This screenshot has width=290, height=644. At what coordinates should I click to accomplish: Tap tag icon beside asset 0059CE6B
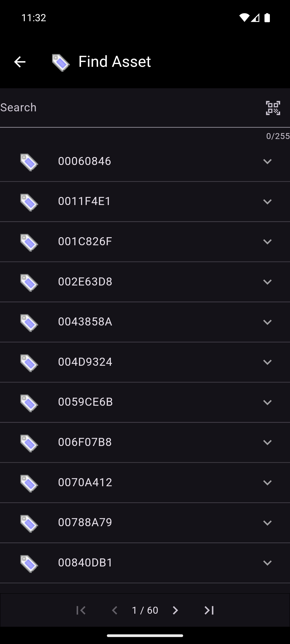coord(29,403)
